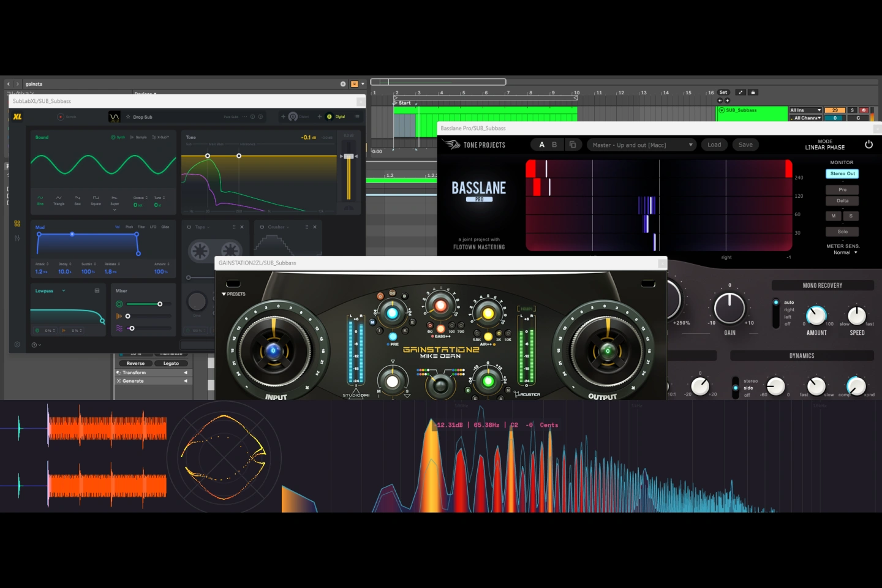Adjust the SubLab Mixer synth level slider
Image resolution: width=882 pixels, height=588 pixels.
click(x=149, y=304)
